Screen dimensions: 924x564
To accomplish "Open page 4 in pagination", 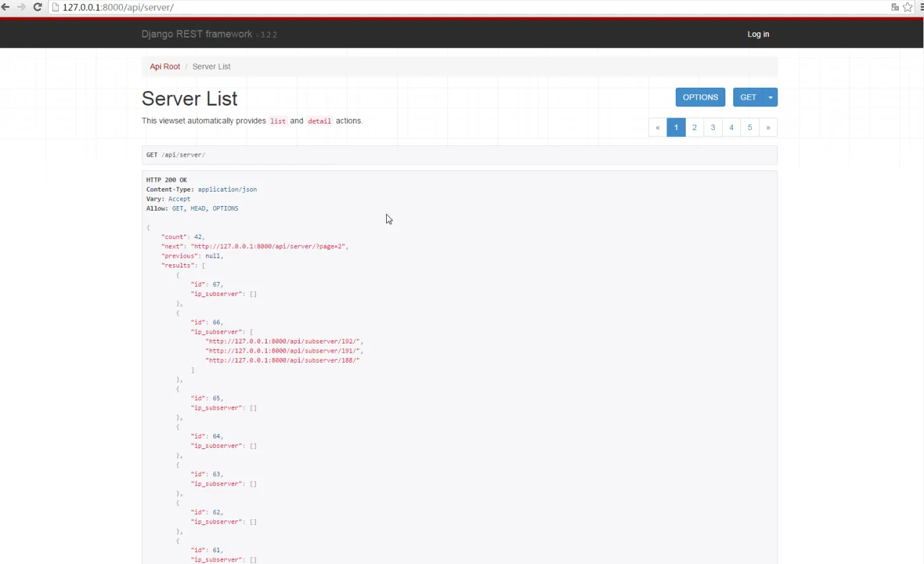I will pos(731,127).
